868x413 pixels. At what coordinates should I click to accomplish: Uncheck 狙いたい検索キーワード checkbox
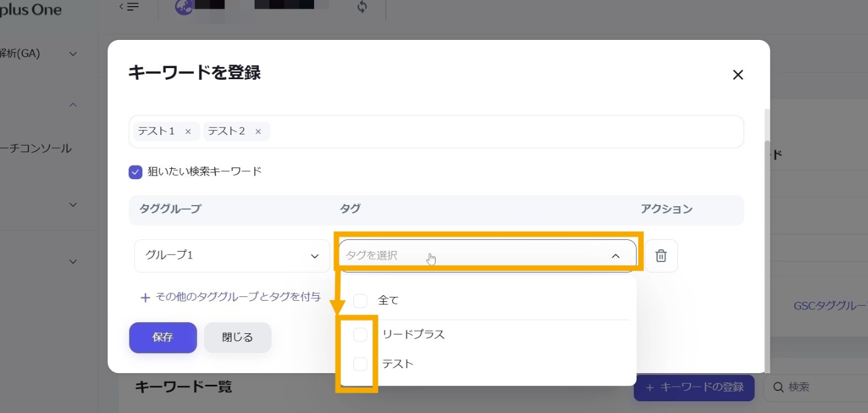pos(136,172)
